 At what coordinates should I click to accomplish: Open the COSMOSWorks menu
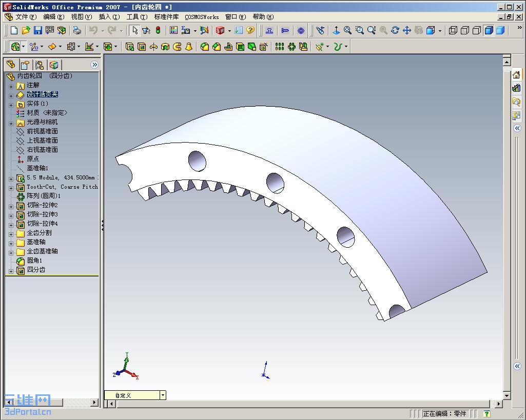coord(202,17)
